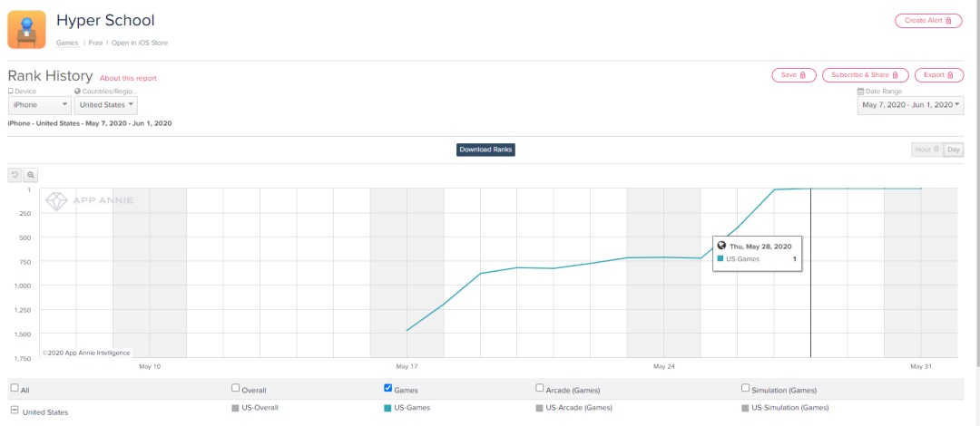Click the Subscribe & Share button
Screen dimensions: 980x426
click(865, 75)
